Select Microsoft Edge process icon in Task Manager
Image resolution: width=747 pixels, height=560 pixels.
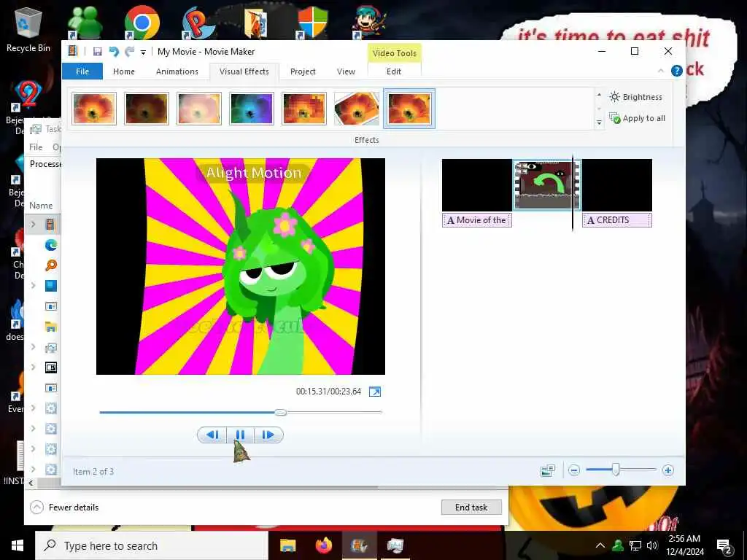[51, 245]
